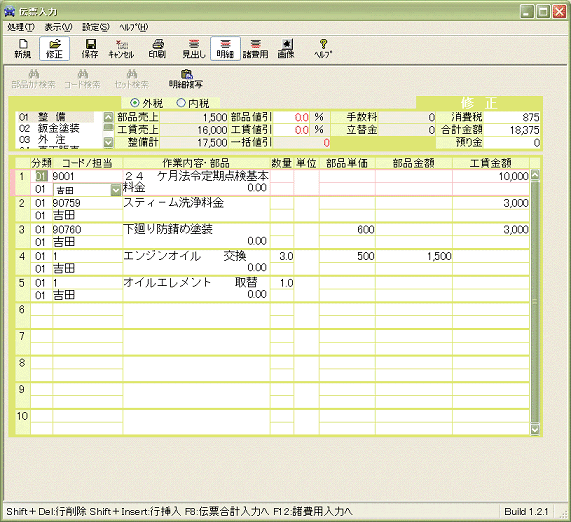The height and width of the screenshot is (522, 571).
Task: Open the 見出し (Header) view icon
Action: click(x=194, y=48)
